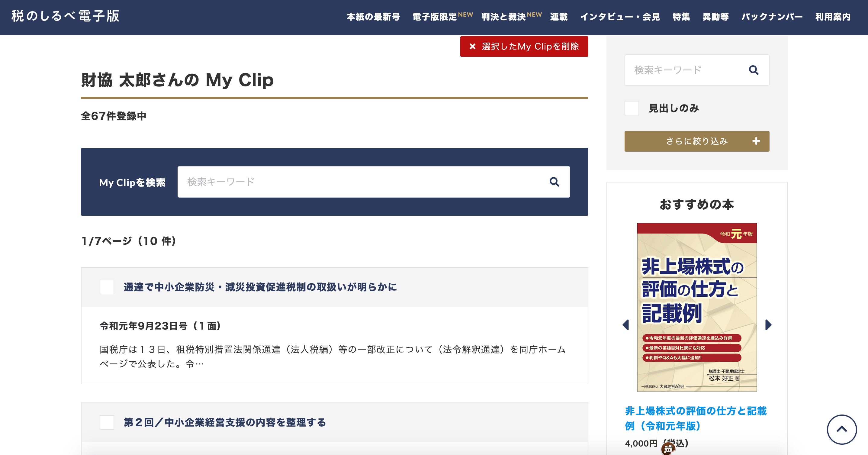Click the My Clip search magnifier icon
Screen dimensions: 868x455
pos(554,182)
